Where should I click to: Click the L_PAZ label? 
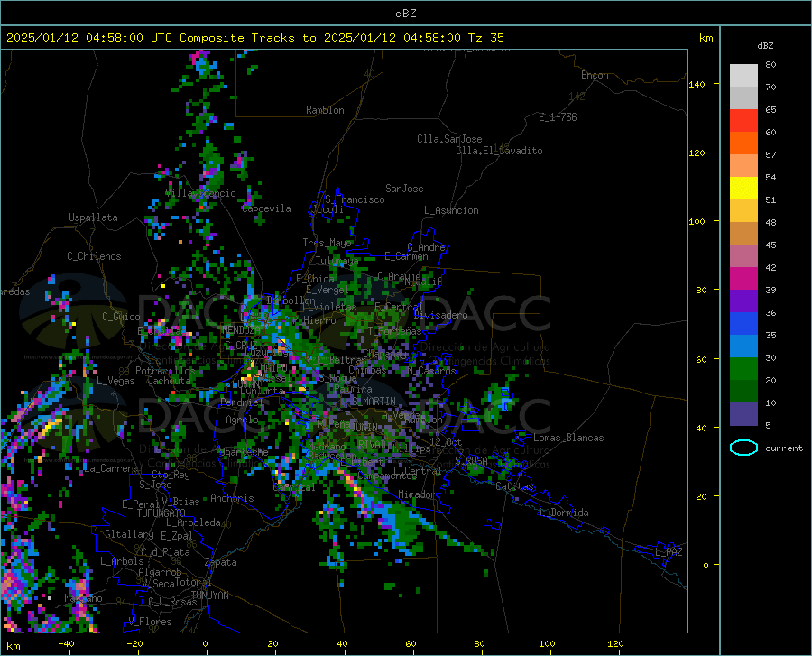coord(669,552)
